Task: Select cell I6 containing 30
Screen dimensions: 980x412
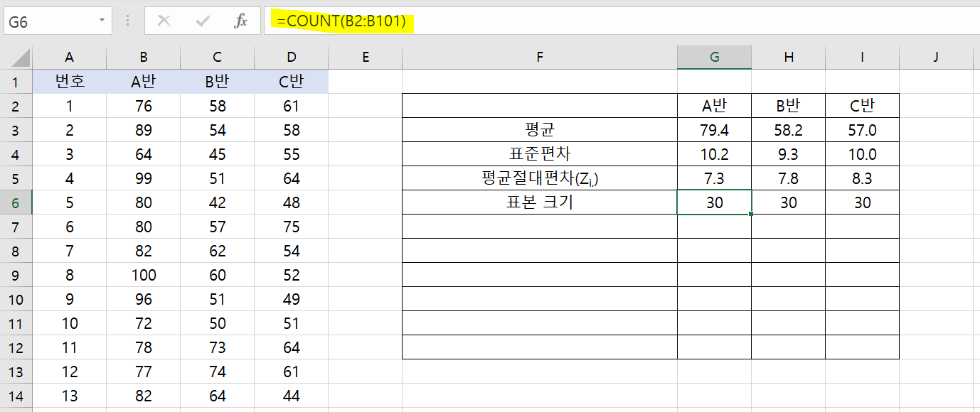Action: [x=863, y=202]
